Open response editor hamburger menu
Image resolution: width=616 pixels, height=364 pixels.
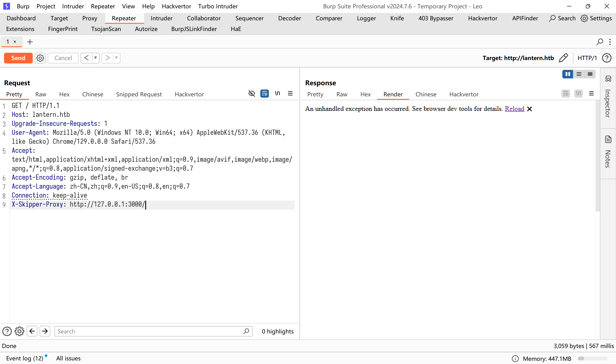click(591, 93)
